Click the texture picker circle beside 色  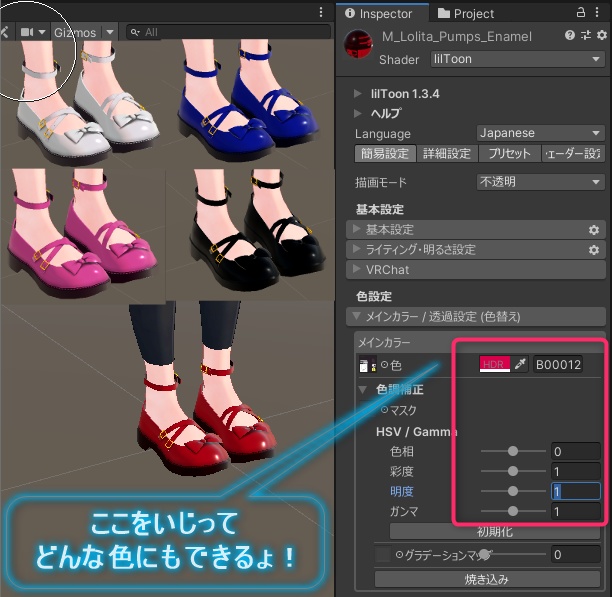[384, 365]
